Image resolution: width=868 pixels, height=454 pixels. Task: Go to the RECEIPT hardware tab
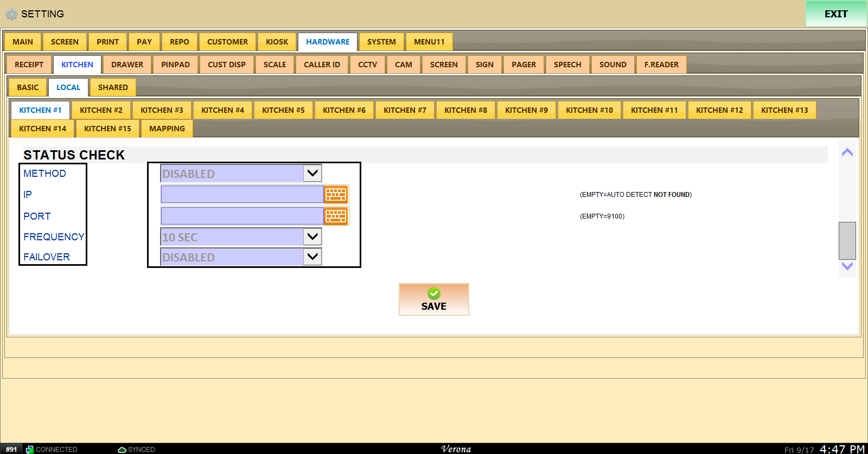point(29,65)
